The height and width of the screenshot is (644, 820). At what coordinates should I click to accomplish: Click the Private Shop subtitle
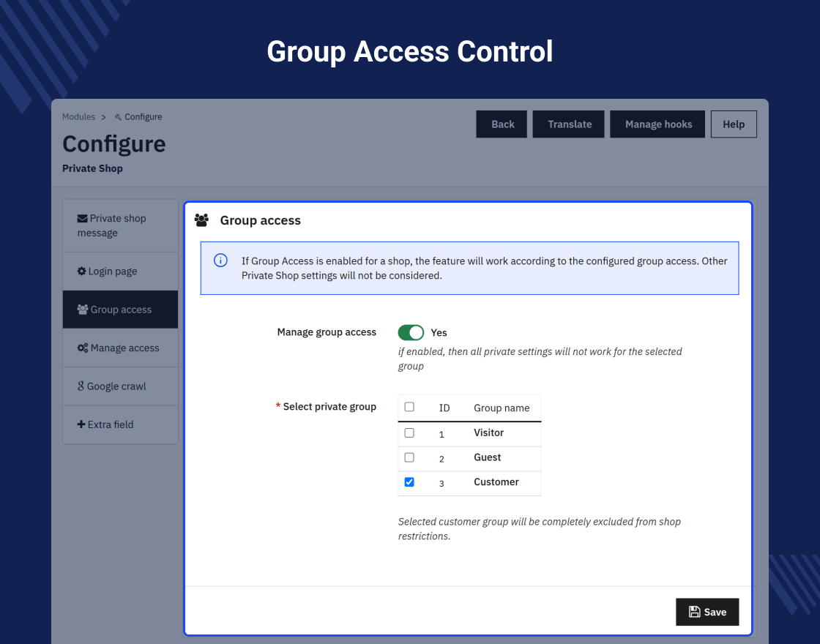point(92,168)
